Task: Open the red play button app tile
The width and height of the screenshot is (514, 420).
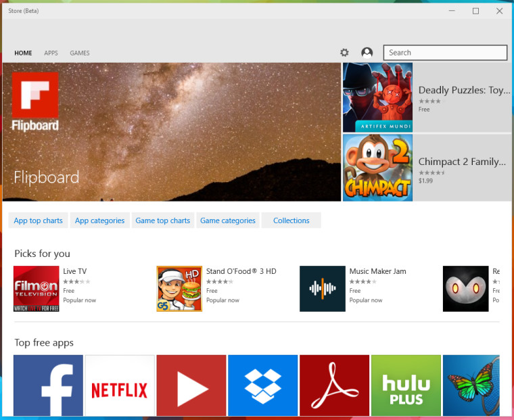Action: pyautogui.click(x=191, y=386)
